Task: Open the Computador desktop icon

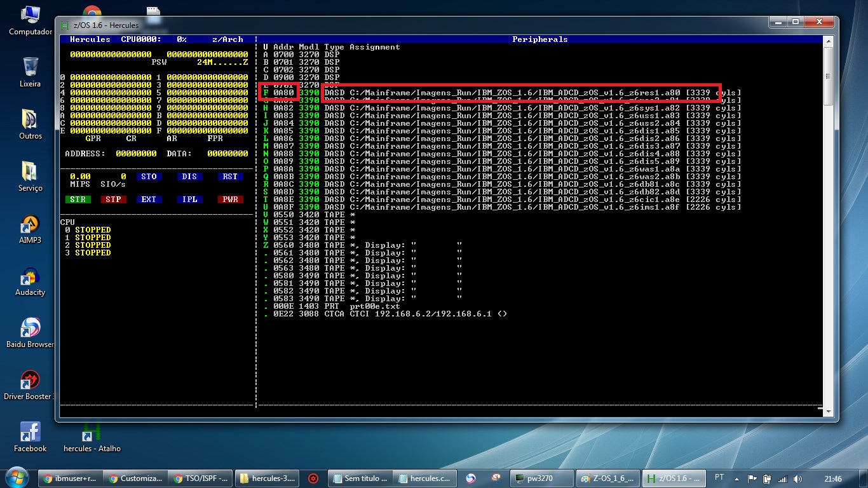Action: pos(30,20)
